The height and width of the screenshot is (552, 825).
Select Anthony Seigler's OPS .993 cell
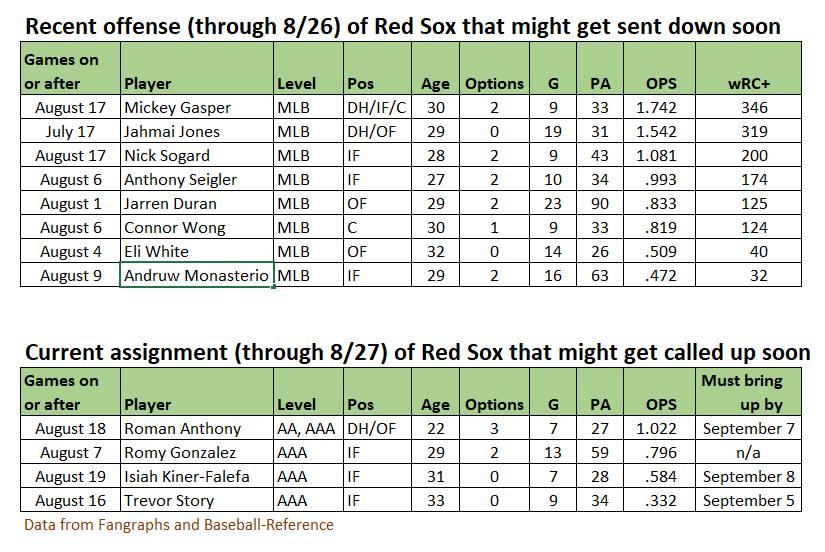(x=659, y=179)
